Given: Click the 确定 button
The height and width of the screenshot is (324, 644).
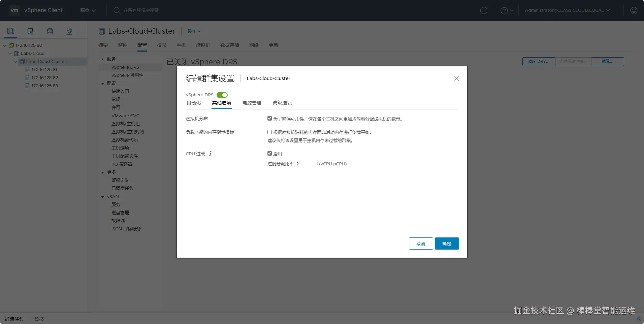Looking at the screenshot, I should pos(447,244).
